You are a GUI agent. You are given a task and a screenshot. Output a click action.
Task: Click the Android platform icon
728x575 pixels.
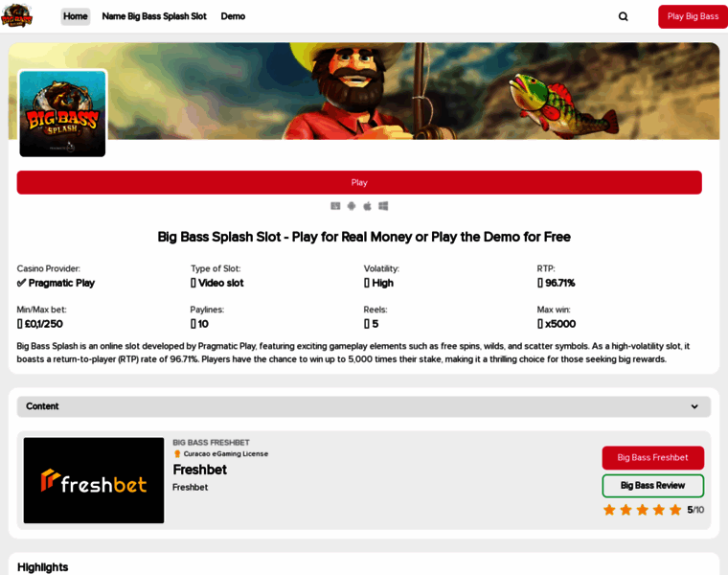coord(352,206)
